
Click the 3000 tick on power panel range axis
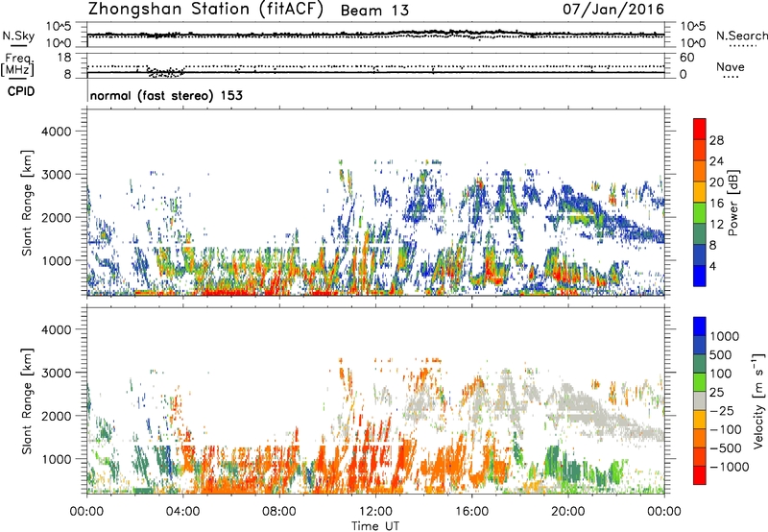coord(56,175)
